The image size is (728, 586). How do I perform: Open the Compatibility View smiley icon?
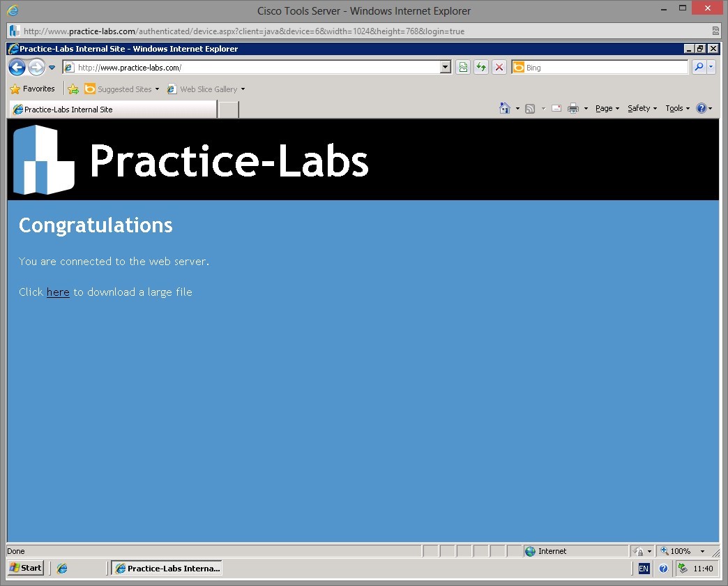pos(464,67)
